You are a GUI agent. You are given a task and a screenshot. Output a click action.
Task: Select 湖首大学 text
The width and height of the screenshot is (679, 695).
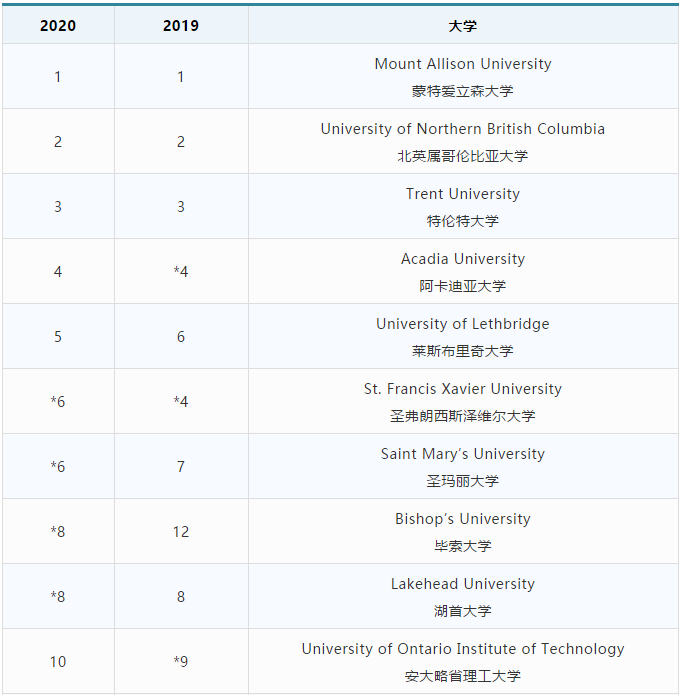coord(463,611)
